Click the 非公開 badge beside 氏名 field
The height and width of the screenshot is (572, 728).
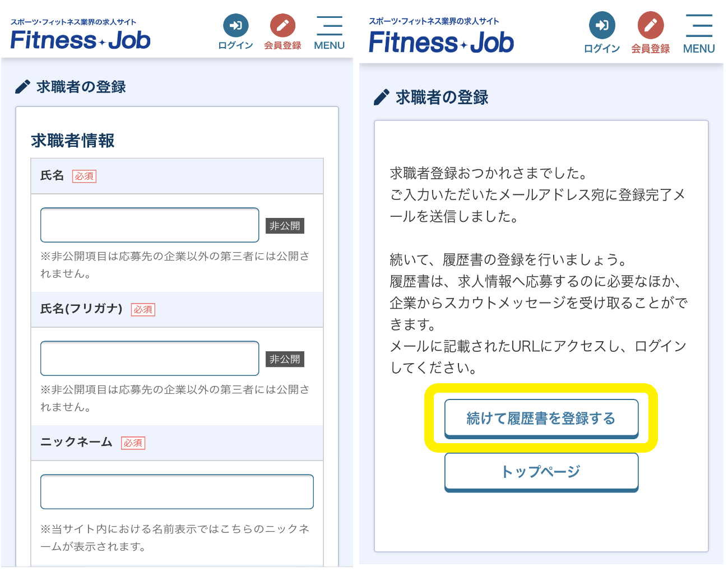coord(285,226)
